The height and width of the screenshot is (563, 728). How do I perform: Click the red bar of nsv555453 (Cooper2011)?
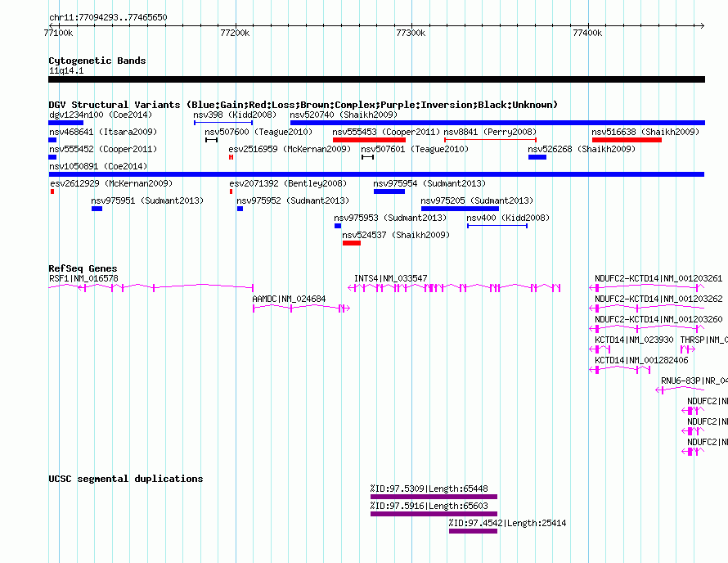pos(369,140)
